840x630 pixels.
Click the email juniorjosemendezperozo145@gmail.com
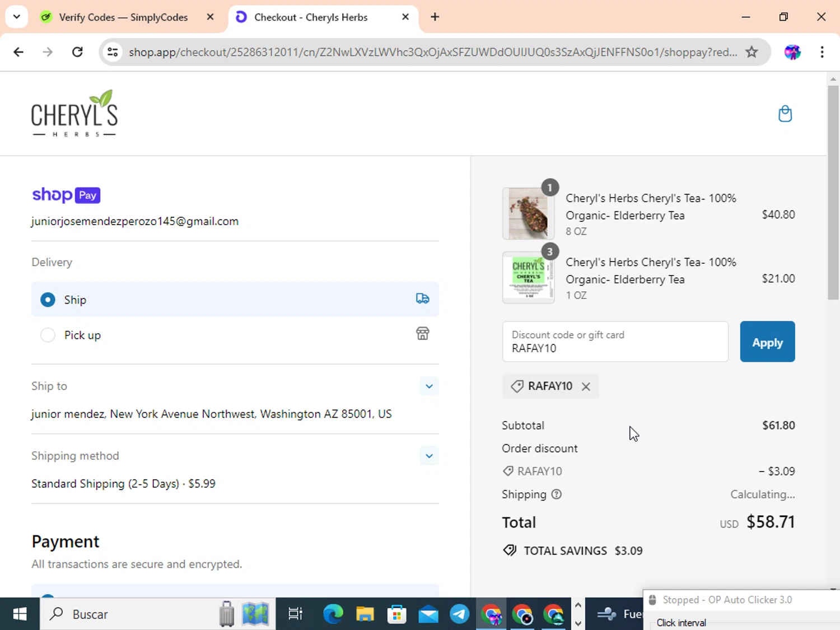coord(135,221)
